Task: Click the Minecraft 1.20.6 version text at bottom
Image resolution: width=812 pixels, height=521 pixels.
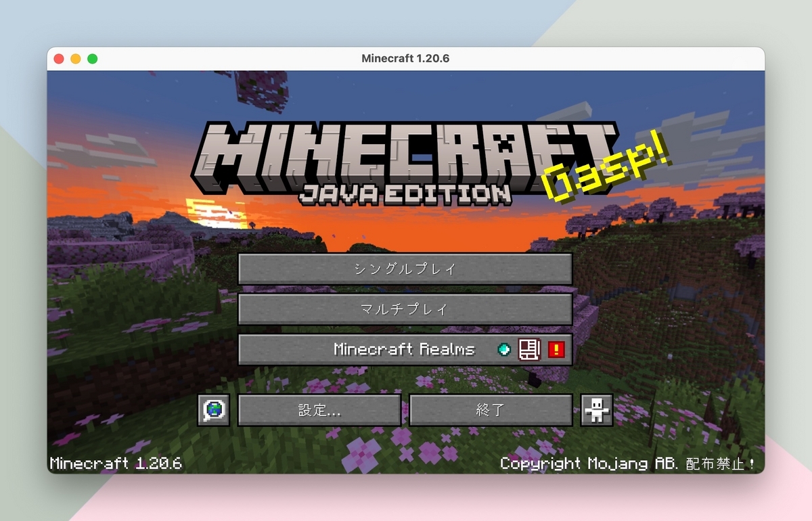Action: pos(116,463)
